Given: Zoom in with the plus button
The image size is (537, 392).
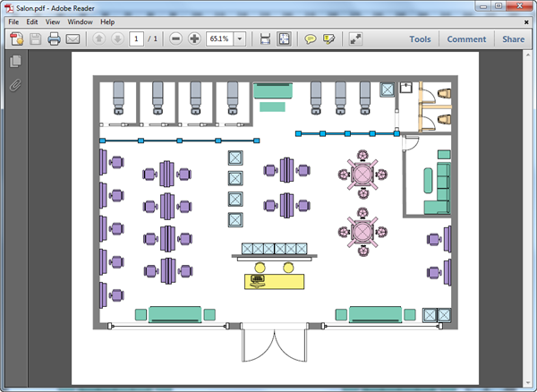Looking at the screenshot, I should pyautogui.click(x=194, y=39).
